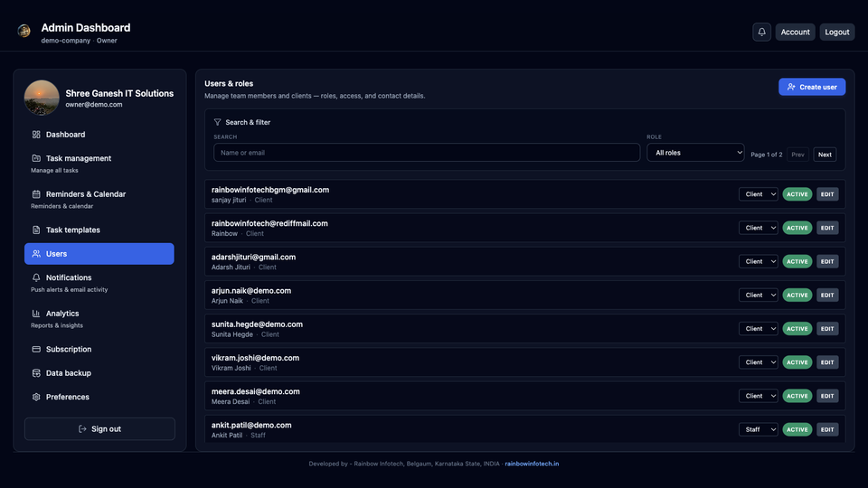Click the Subscription card icon
Image resolution: width=868 pixels, height=488 pixels.
[36, 349]
